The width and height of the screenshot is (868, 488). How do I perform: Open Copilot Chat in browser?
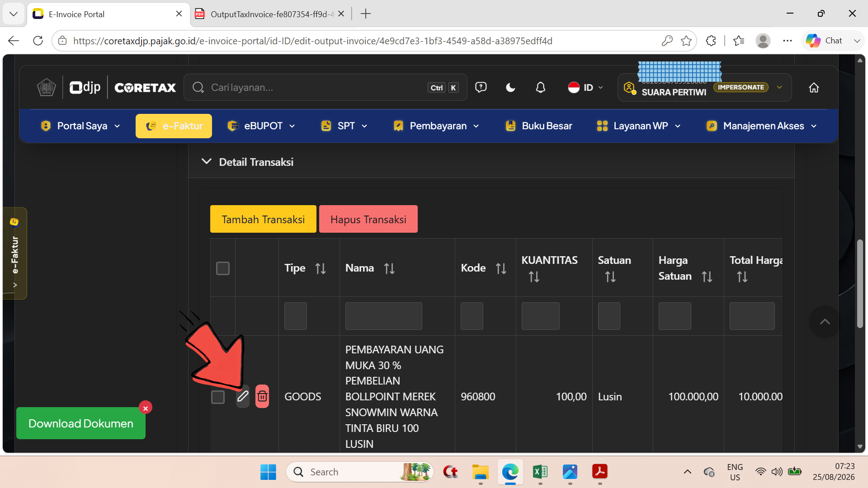pyautogui.click(x=824, y=41)
